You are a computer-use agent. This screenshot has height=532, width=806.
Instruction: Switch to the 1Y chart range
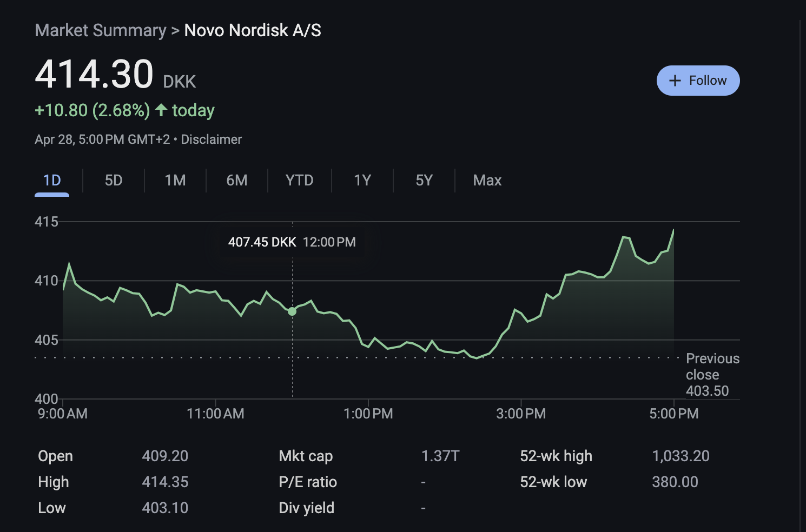pyautogui.click(x=362, y=180)
